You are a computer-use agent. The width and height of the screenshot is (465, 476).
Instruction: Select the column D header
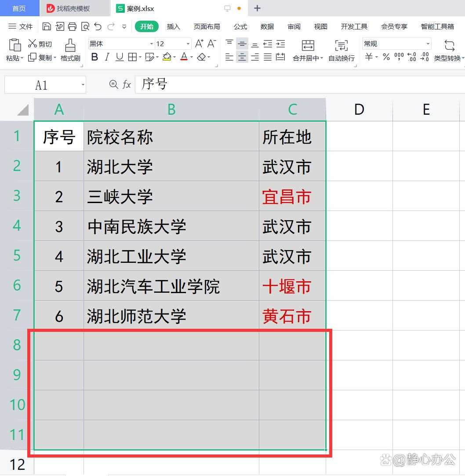(x=359, y=109)
